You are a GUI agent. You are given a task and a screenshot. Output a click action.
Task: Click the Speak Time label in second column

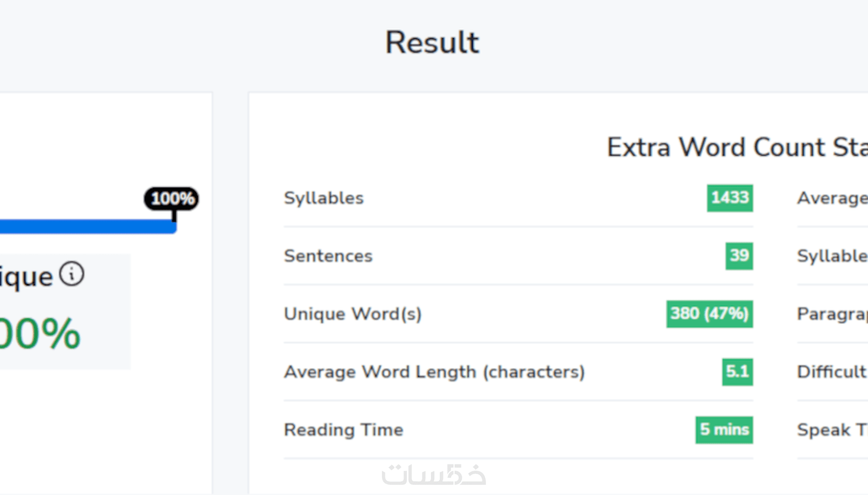pyautogui.click(x=832, y=430)
